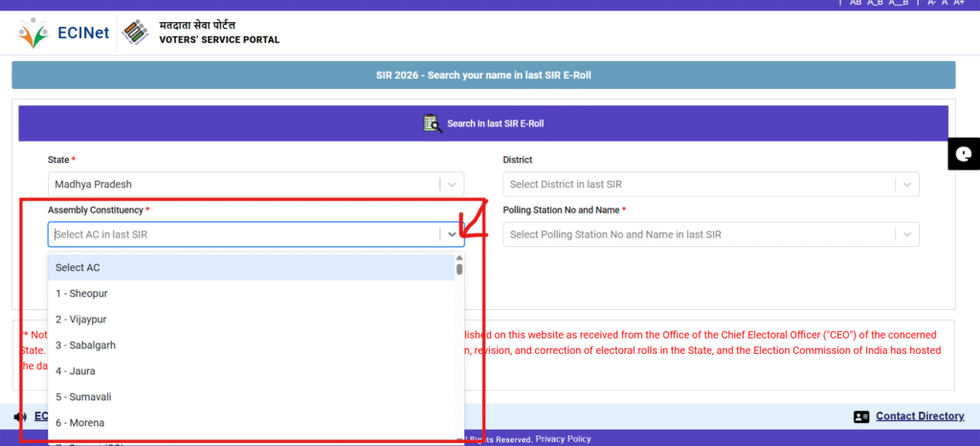Expand the State dropdown chevron
The height and width of the screenshot is (446, 980).
[452, 185]
